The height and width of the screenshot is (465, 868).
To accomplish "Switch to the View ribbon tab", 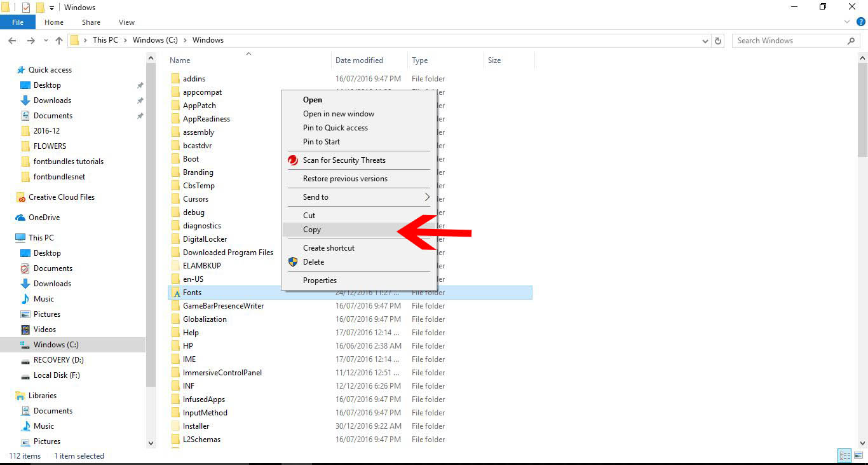I will [x=126, y=22].
